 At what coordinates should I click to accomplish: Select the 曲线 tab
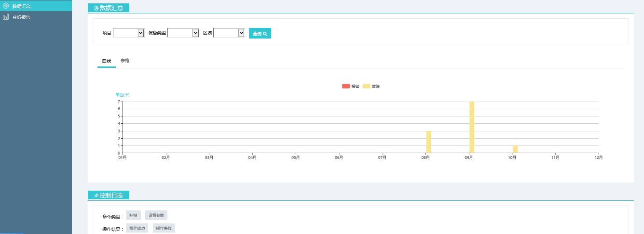pyautogui.click(x=106, y=61)
